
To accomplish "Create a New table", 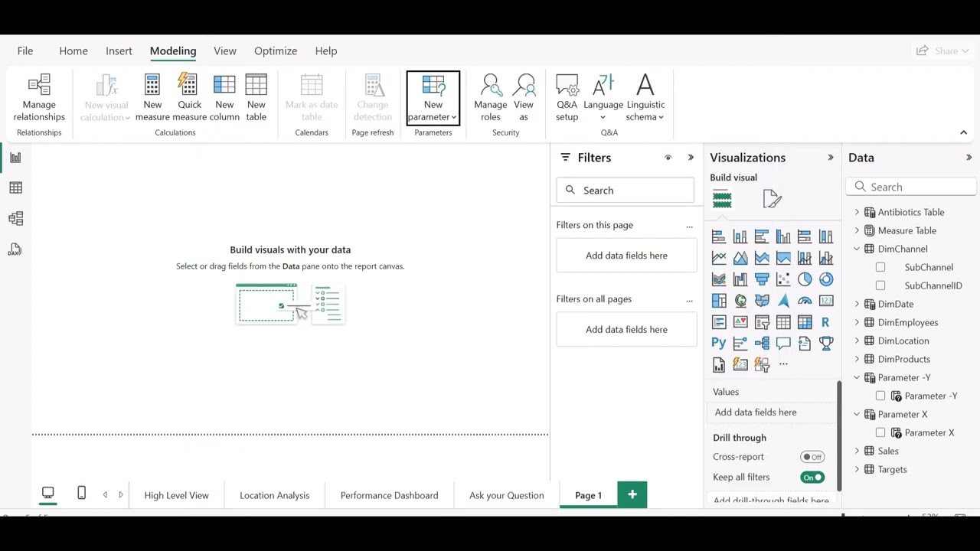I will point(256,97).
